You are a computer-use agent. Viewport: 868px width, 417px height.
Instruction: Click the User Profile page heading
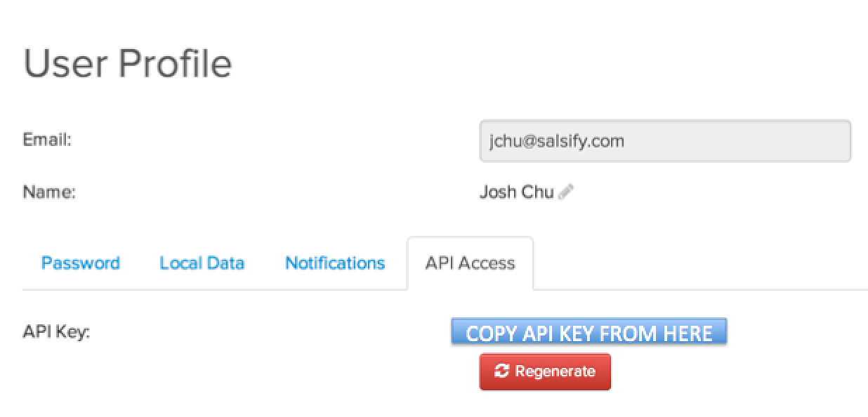(x=128, y=62)
